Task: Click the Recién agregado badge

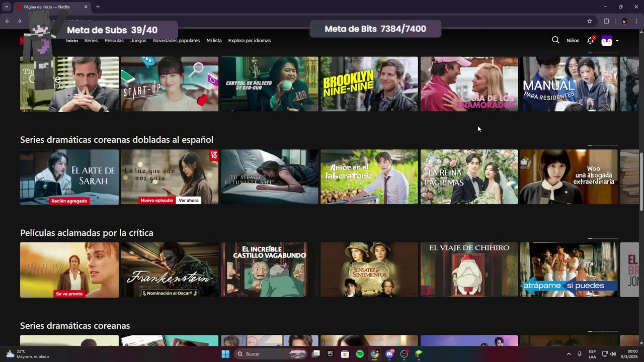Action: coord(69,201)
